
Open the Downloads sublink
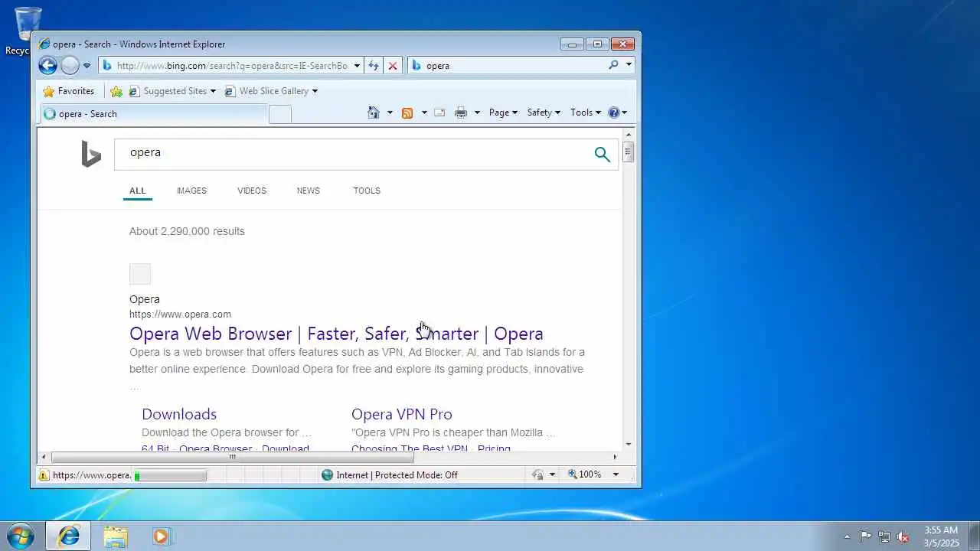tap(179, 414)
